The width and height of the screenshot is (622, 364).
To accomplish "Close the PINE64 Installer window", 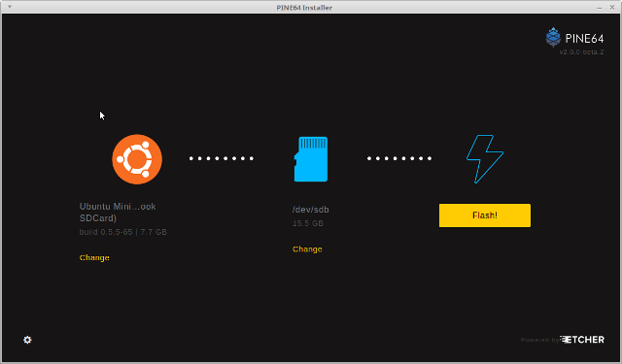I will click(612, 7).
